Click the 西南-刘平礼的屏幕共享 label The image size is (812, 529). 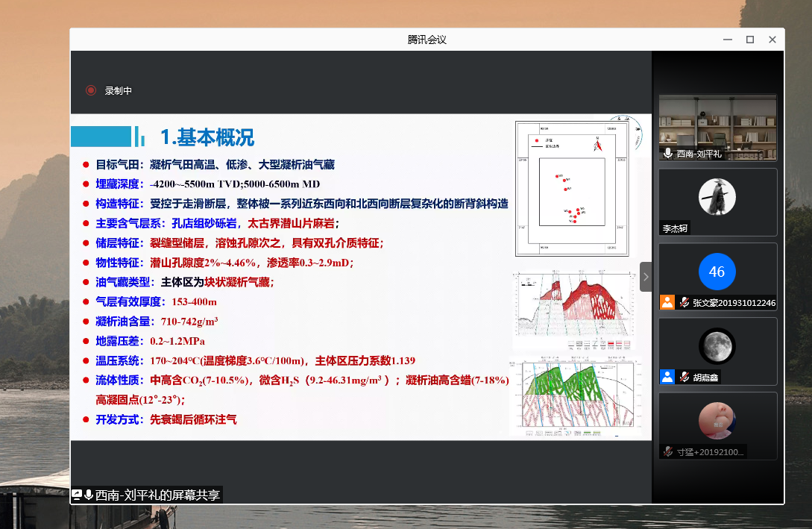[157, 495]
